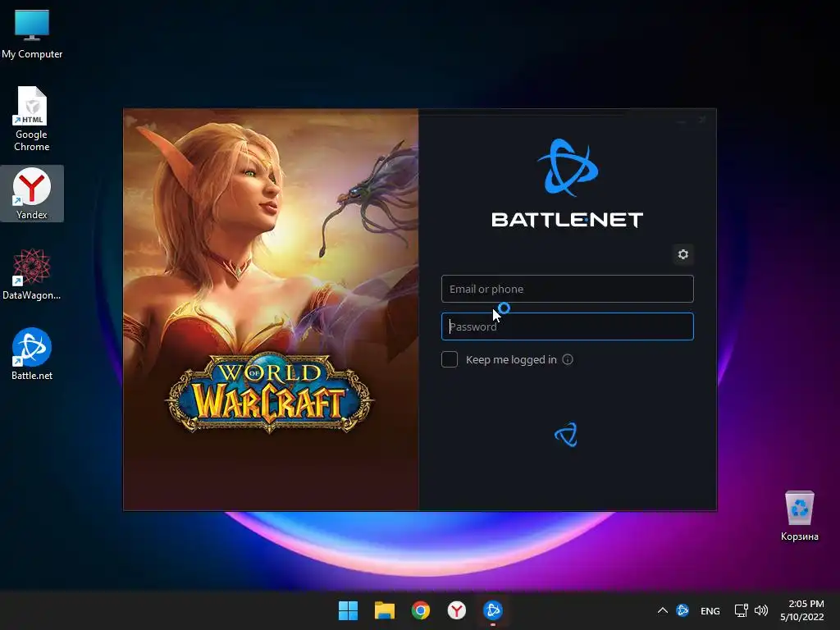Click the Battle.net logo emblem
The image size is (840, 630).
click(568, 167)
